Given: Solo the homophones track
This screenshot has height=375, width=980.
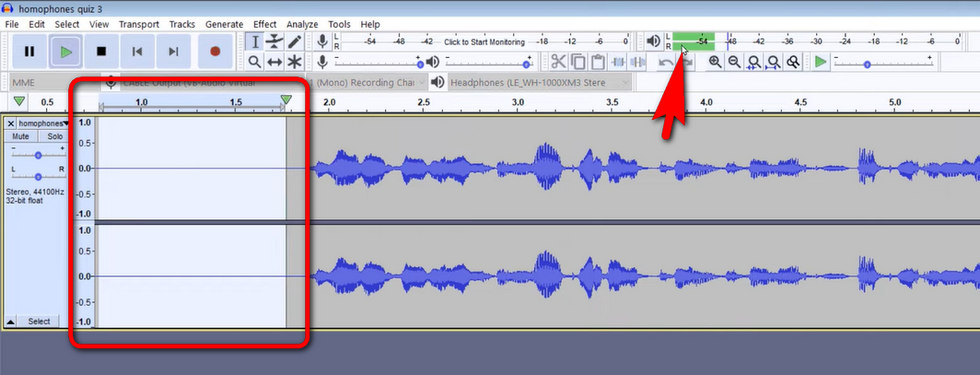Looking at the screenshot, I should click(54, 136).
